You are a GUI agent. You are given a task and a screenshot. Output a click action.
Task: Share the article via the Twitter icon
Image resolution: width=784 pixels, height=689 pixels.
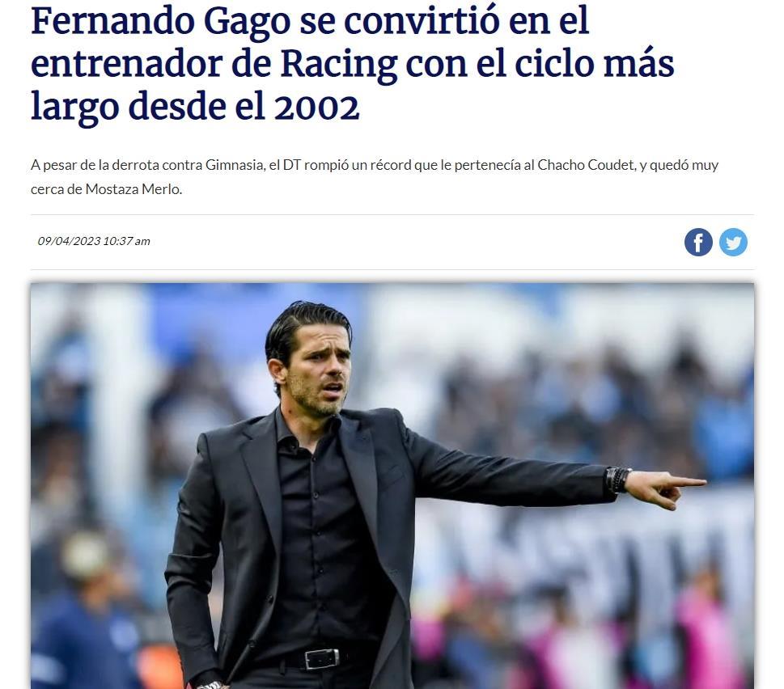pos(733,243)
